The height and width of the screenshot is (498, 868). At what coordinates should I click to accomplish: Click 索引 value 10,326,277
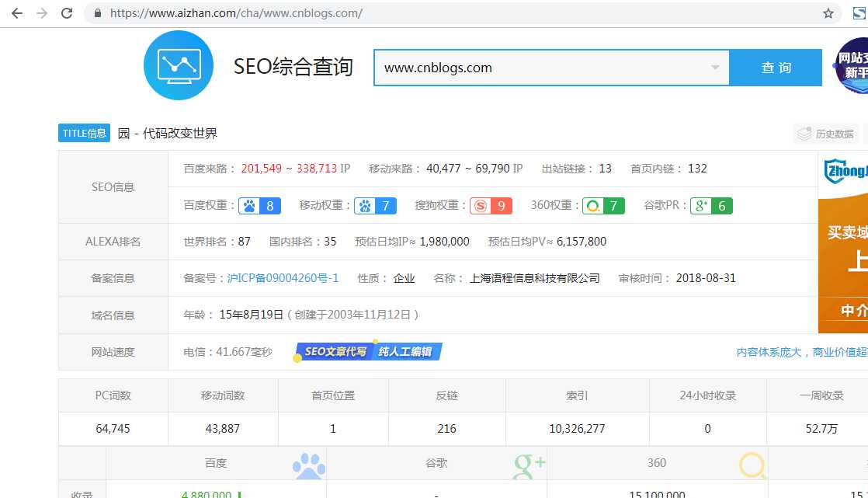click(x=577, y=429)
